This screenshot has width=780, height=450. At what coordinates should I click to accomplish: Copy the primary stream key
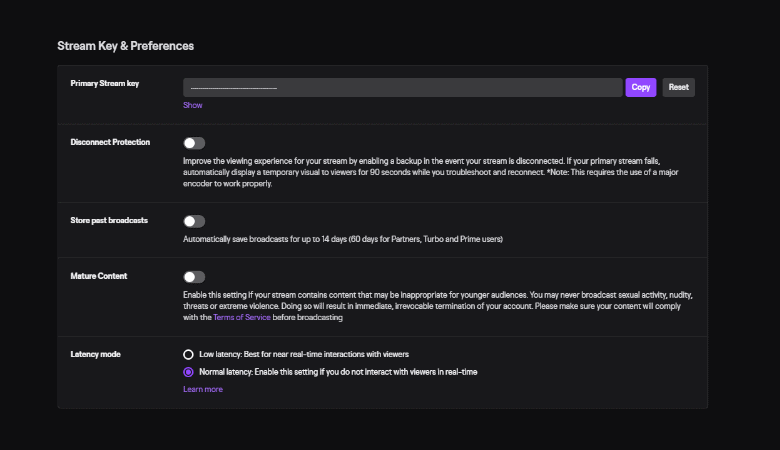coord(641,88)
